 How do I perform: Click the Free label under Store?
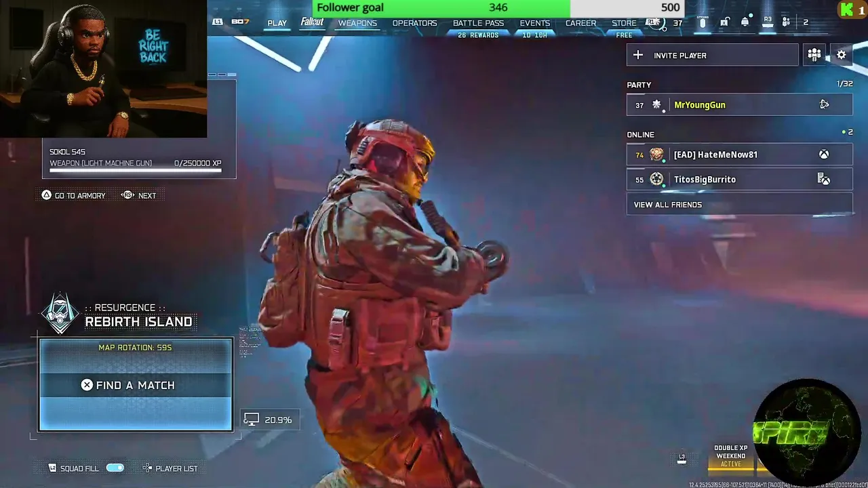(x=624, y=35)
